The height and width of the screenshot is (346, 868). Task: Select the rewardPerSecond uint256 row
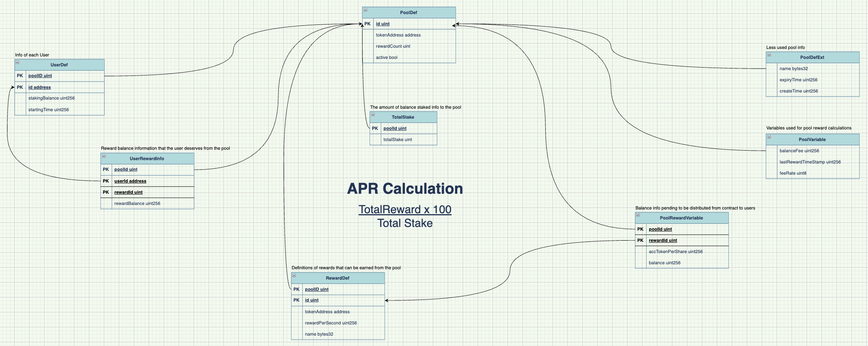point(331,323)
